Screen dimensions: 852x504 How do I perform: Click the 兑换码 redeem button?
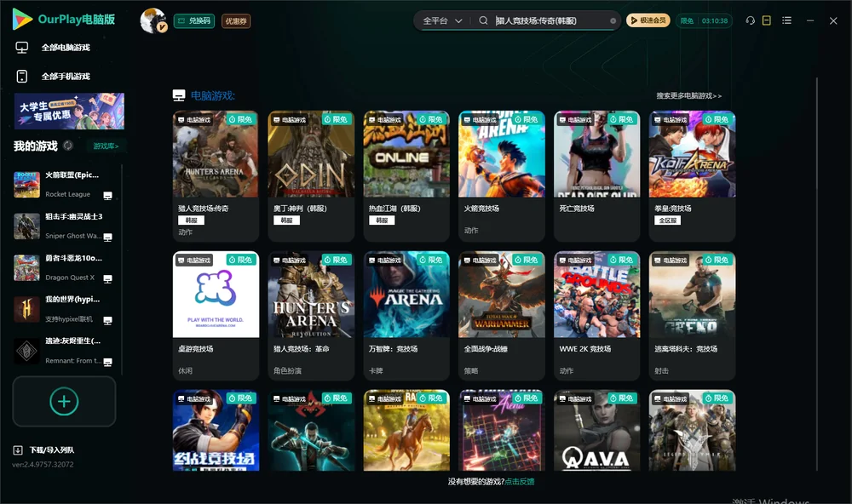coord(194,20)
